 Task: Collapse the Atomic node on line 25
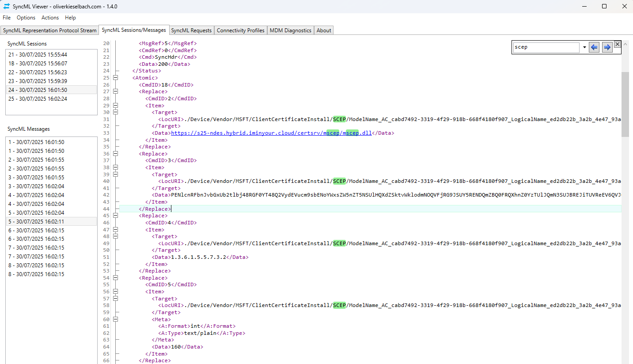pyautogui.click(x=116, y=78)
